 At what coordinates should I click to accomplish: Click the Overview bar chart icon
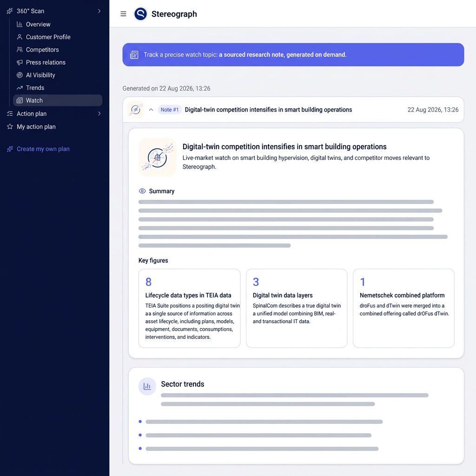20,24
